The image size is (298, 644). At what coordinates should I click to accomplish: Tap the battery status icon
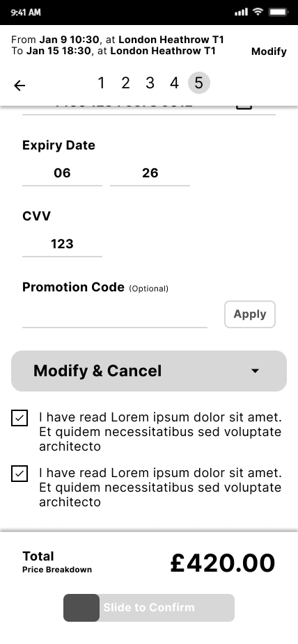279,12
